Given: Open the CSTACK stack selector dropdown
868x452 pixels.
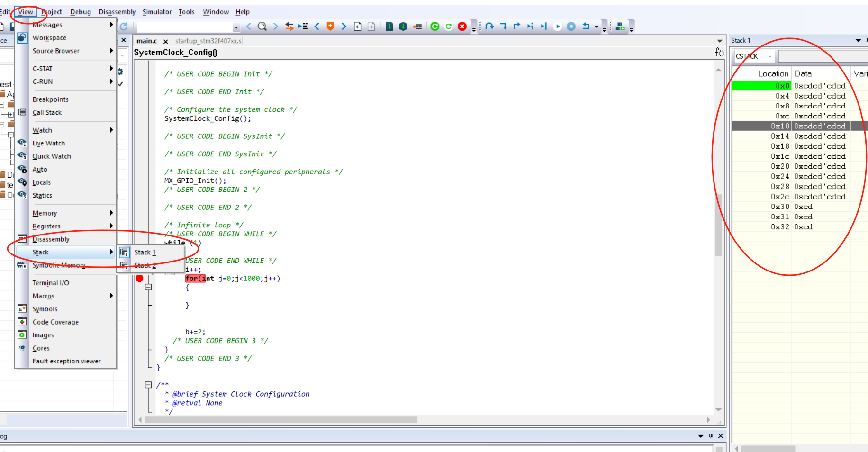Looking at the screenshot, I should click(770, 56).
